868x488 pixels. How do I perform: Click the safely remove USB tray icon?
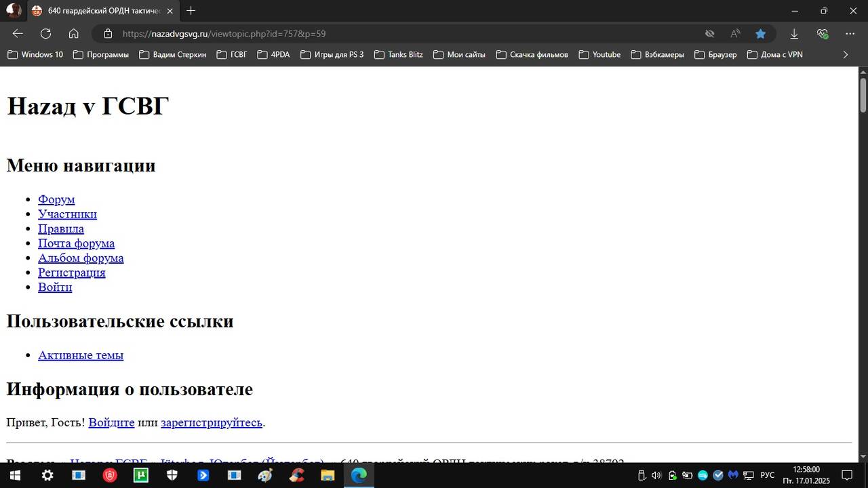click(642, 475)
